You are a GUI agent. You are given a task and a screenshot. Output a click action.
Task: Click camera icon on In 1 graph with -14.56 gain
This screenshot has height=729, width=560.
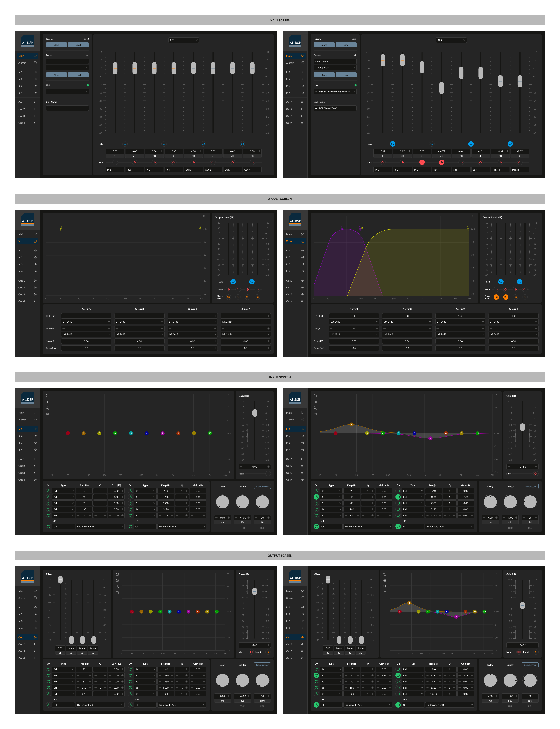point(315,402)
